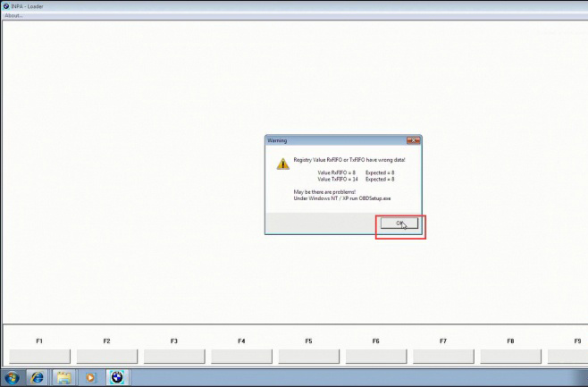Open the Windows Start menu
This screenshot has height=387, width=588.
tap(12, 377)
